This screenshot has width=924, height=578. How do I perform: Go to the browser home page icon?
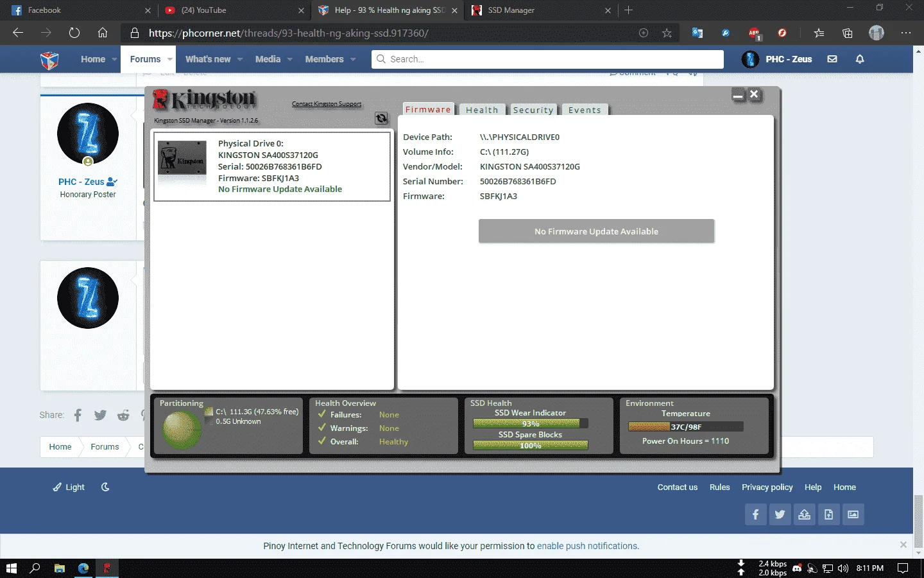103,33
